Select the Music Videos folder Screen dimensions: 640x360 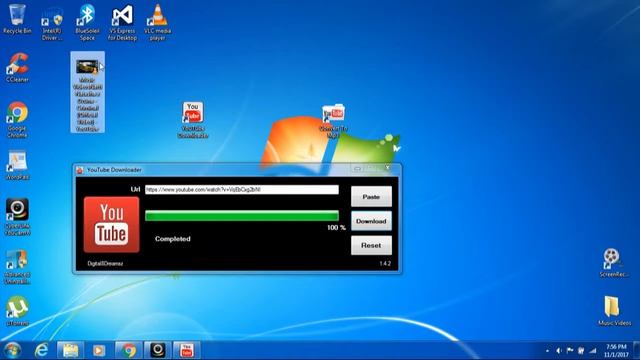[614, 311]
